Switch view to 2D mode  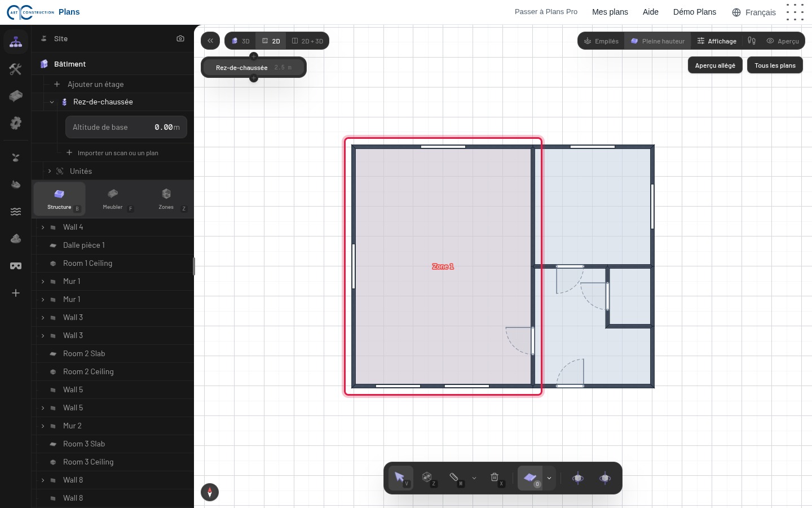click(271, 41)
